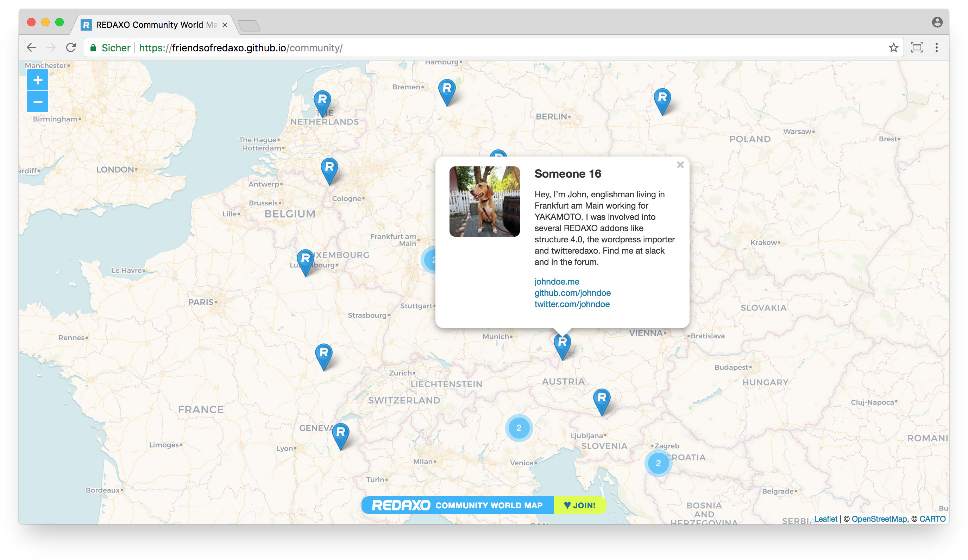This screenshot has width=968, height=560.
Task: Click the marker pin below Austria label
Action: pyautogui.click(x=602, y=400)
